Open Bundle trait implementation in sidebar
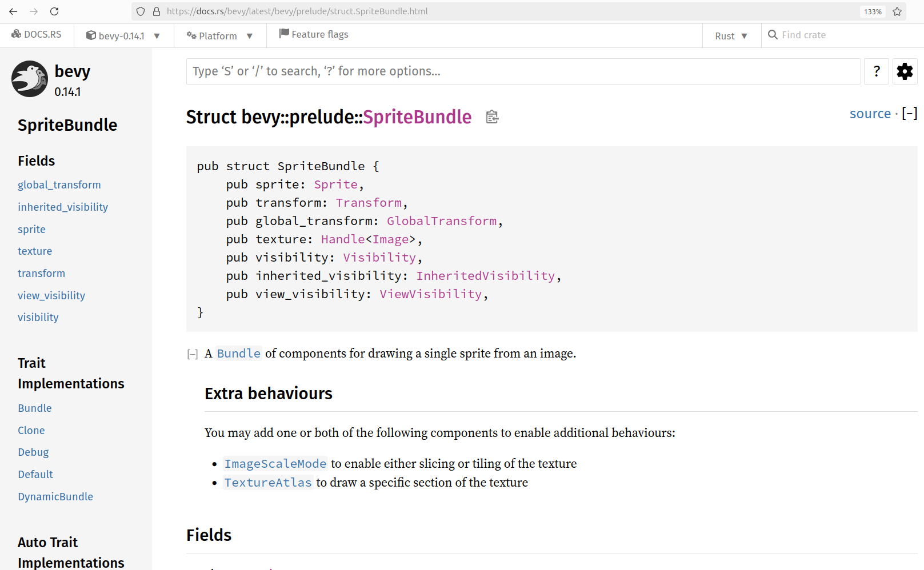Image resolution: width=924 pixels, height=570 pixels. (x=35, y=408)
